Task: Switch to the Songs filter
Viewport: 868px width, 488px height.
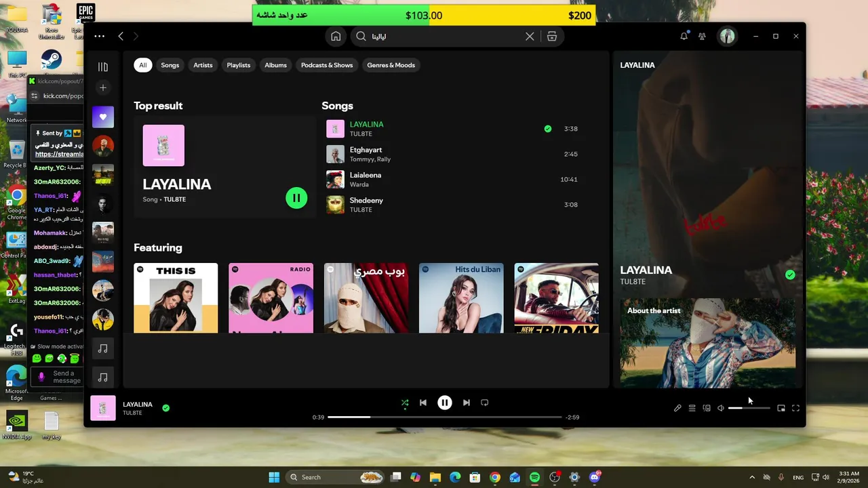Action: point(170,65)
